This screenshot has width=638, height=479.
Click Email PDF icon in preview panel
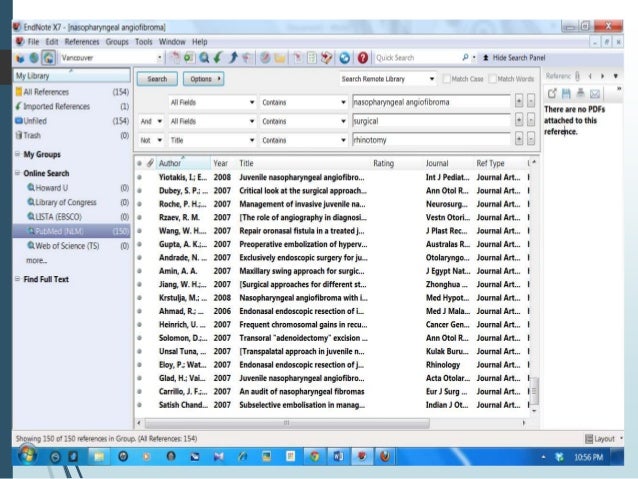click(x=595, y=94)
